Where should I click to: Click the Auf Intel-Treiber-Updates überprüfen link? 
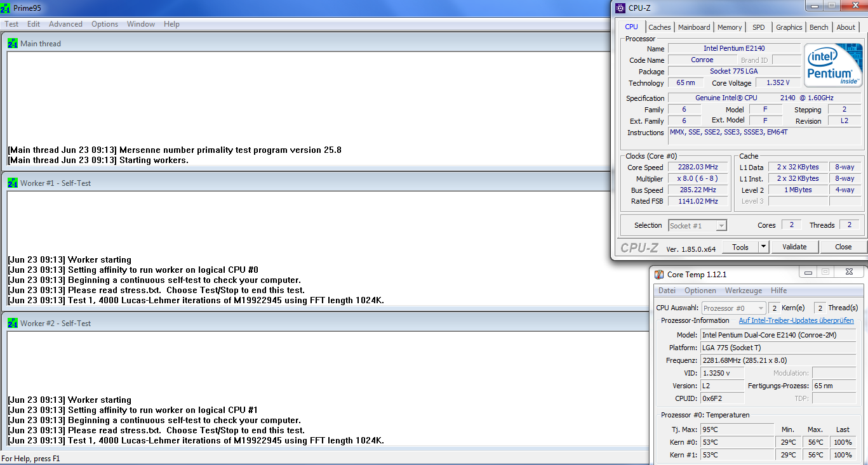(796, 320)
